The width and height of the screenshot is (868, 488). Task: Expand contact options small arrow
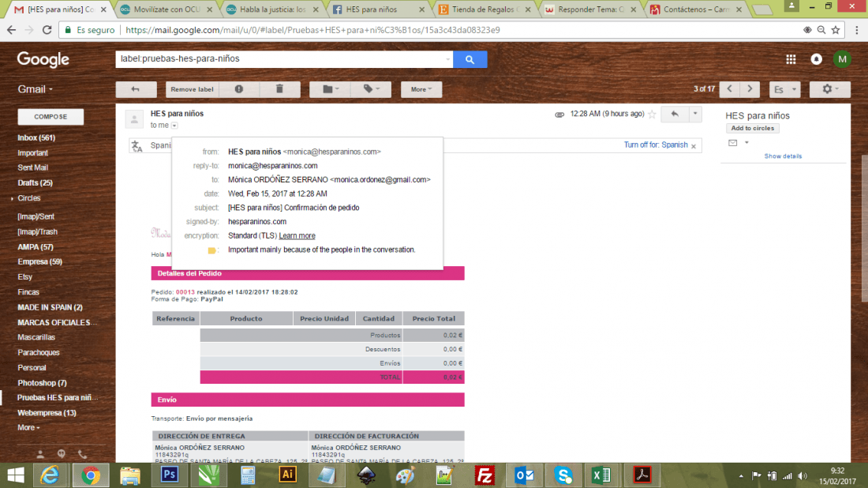point(746,143)
